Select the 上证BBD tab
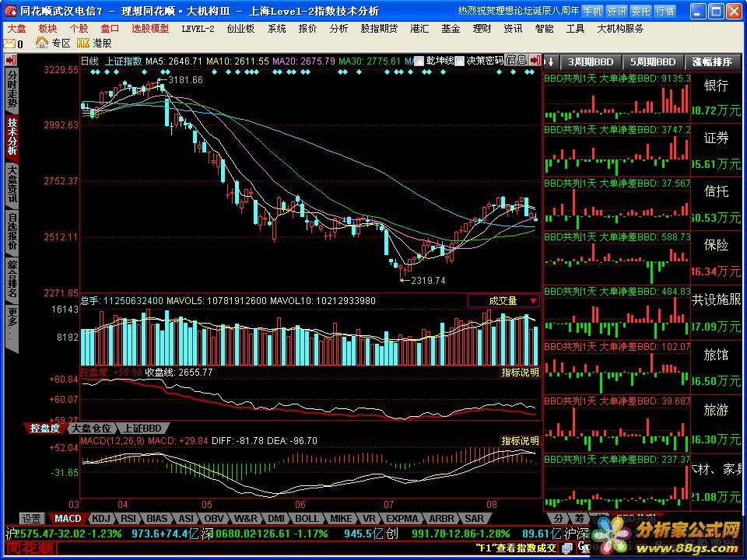The width and height of the screenshot is (747, 560). (x=142, y=428)
